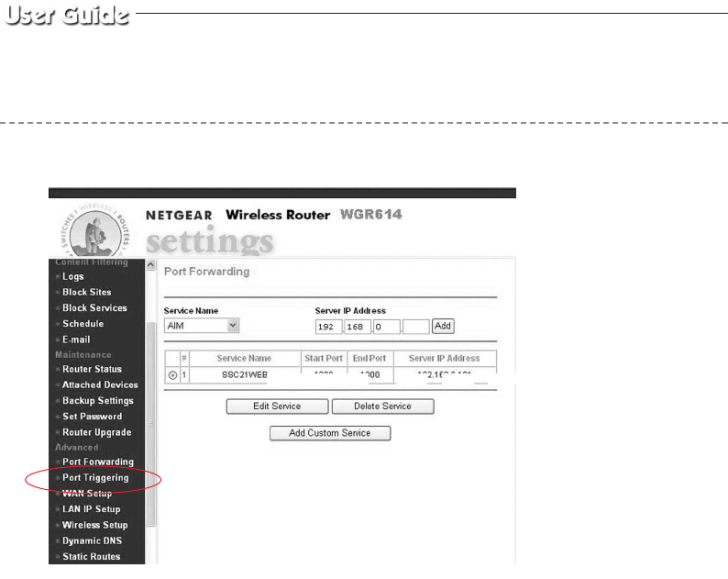Open Backup Settings page

(x=98, y=401)
